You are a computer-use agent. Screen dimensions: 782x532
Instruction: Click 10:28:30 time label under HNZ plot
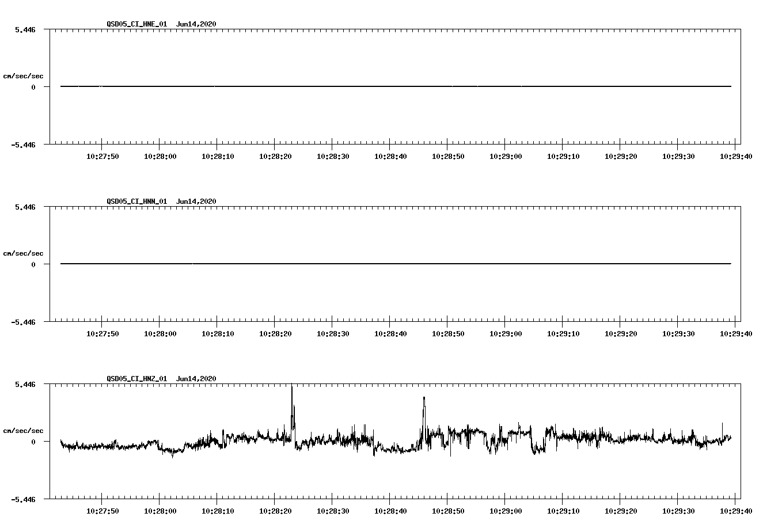[333, 511]
